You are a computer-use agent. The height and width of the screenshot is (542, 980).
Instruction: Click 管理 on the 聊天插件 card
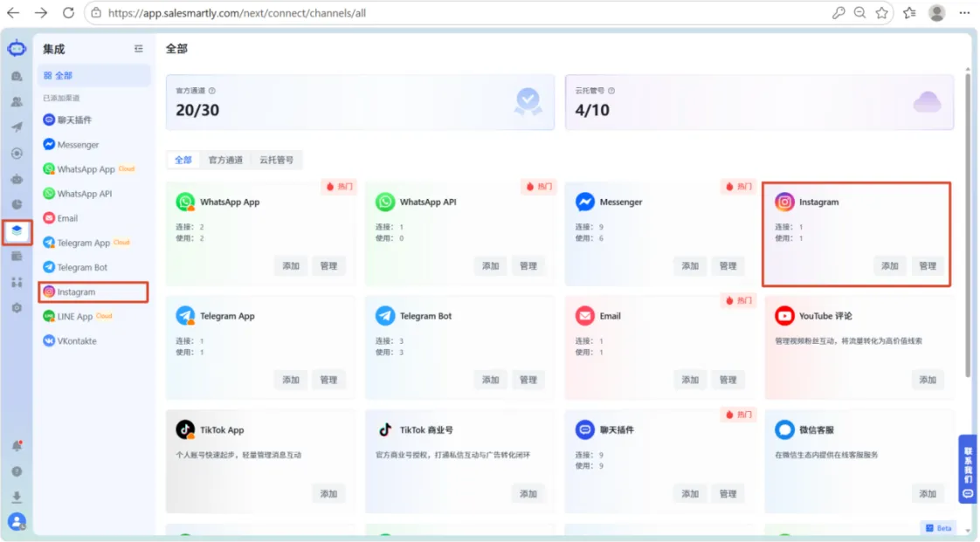click(x=728, y=494)
